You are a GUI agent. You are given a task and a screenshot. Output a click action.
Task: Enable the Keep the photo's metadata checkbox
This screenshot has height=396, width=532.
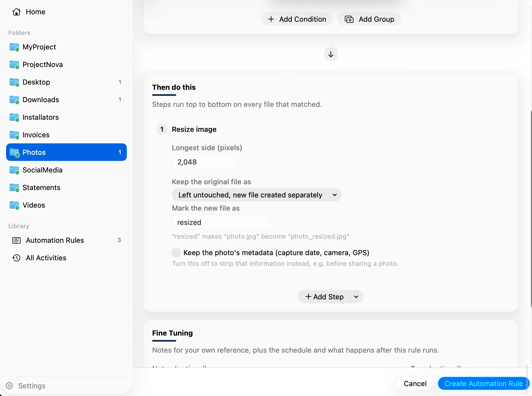176,253
